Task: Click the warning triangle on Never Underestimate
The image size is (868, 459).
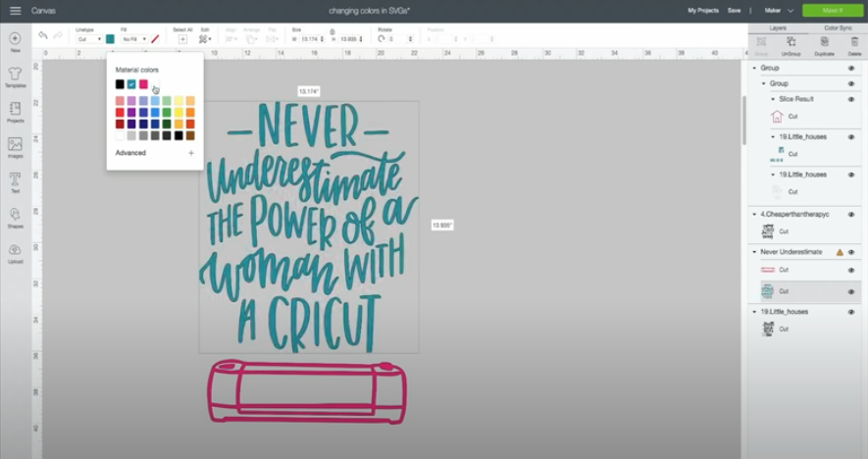Action: click(840, 252)
